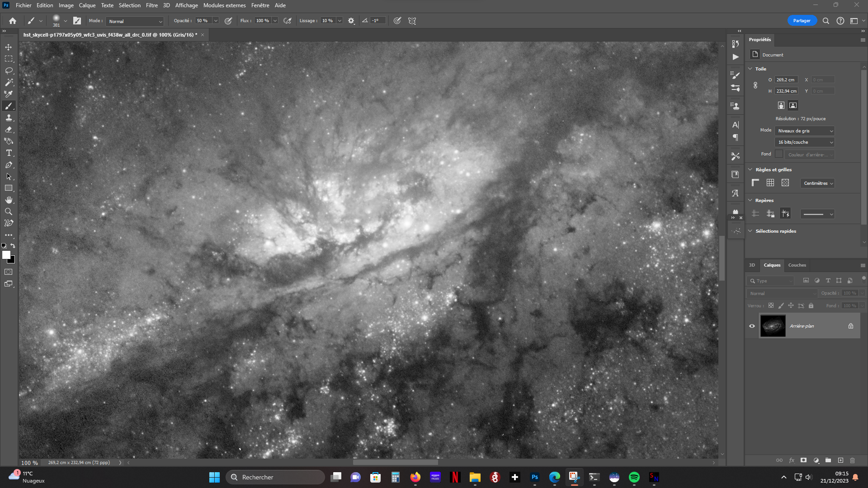This screenshot has width=868, height=488.
Task: Open symmetry painting butterfly options
Action: [x=412, y=21]
